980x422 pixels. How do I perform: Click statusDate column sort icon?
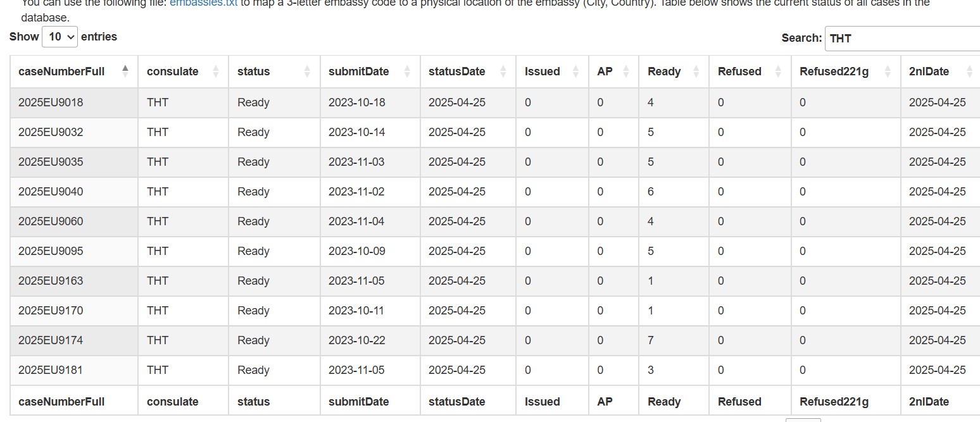[x=503, y=71]
